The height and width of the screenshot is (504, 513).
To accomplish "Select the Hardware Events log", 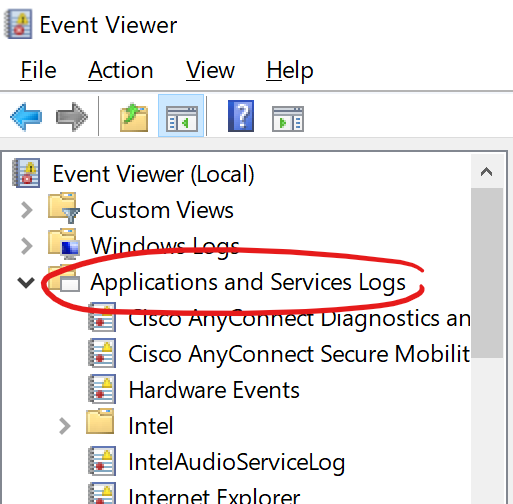I will [214, 390].
